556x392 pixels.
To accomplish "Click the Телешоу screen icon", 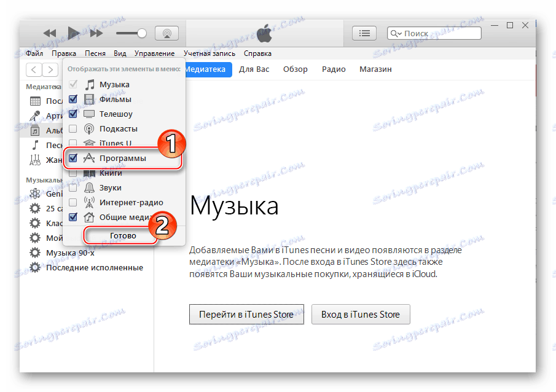I will 89,114.
